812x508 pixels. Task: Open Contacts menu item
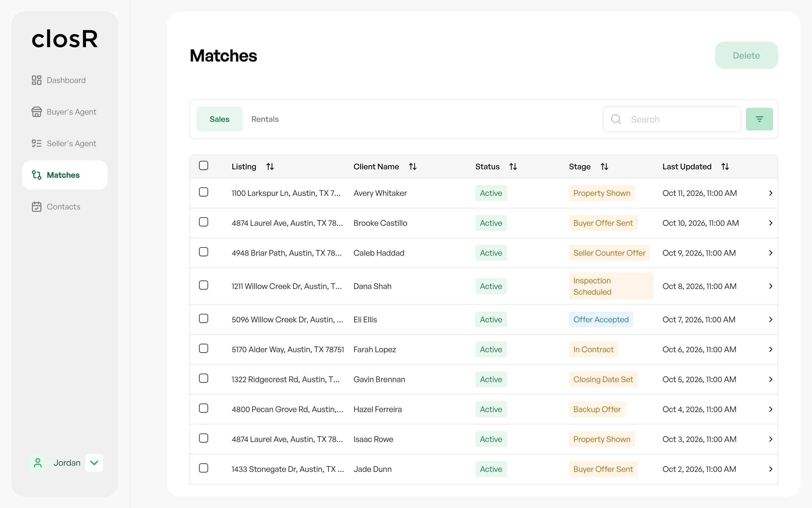[x=65, y=207]
